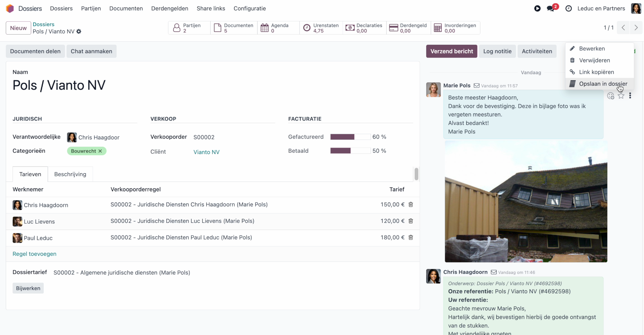Image resolution: width=644 pixels, height=335 pixels.
Task: Open the Dossiers top menu item
Action: pos(61,8)
